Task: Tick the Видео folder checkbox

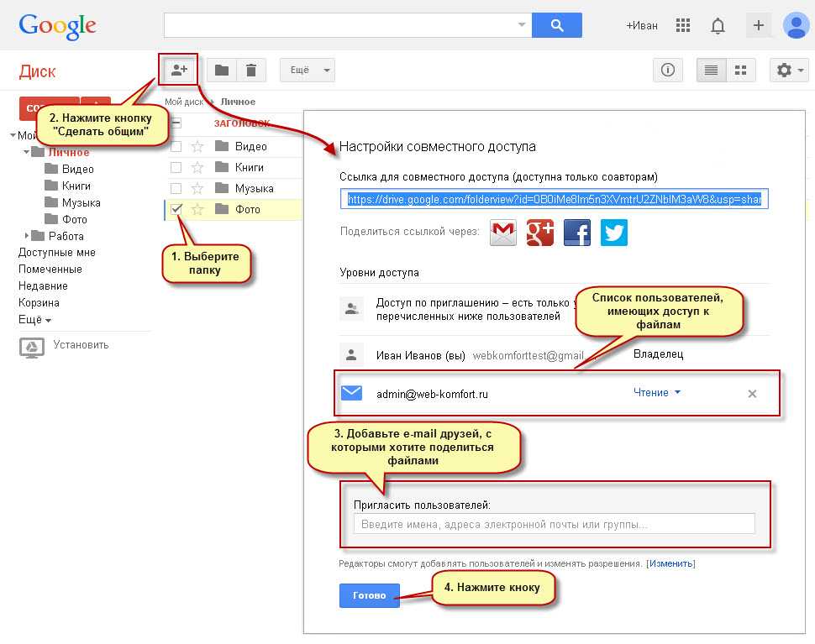Action: (176, 146)
